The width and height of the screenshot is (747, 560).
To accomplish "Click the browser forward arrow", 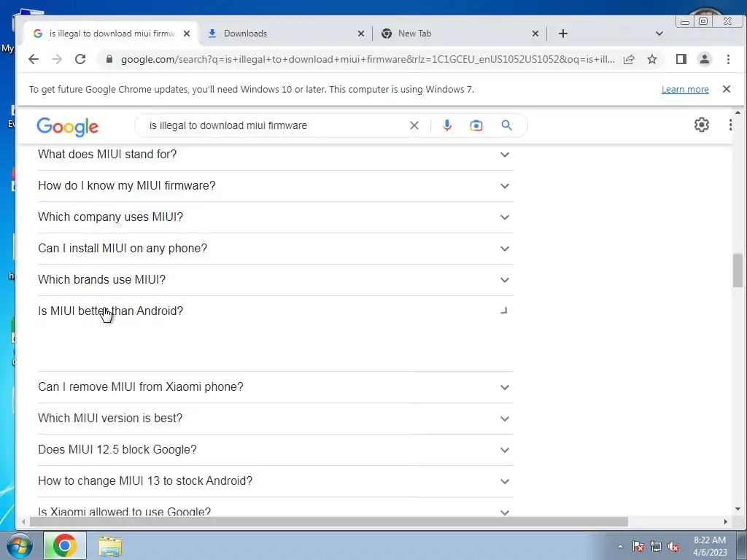I will tap(57, 59).
